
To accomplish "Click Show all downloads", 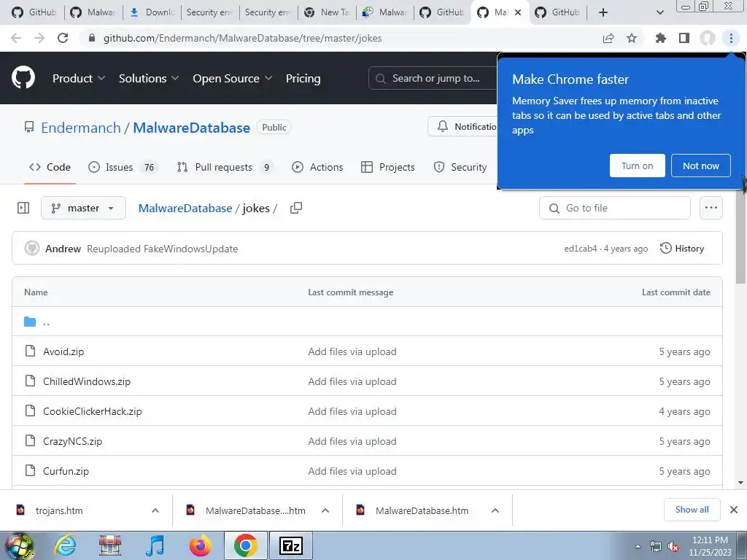I will 692,510.
